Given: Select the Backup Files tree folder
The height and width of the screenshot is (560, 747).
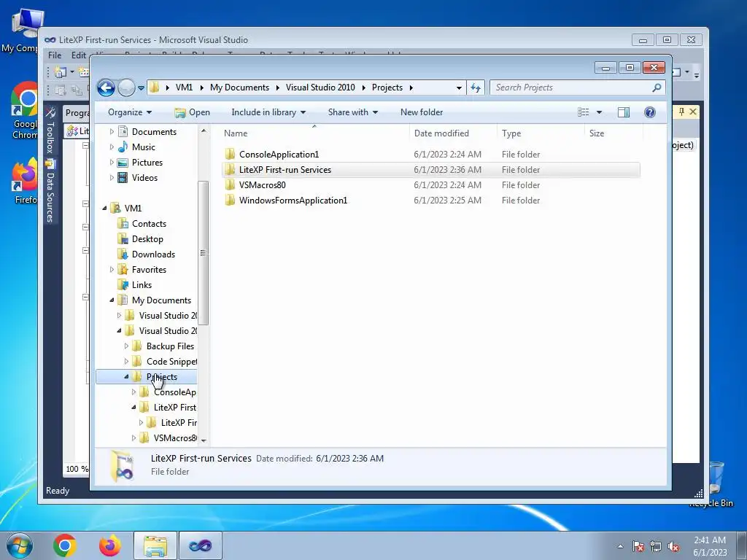Looking at the screenshot, I should tap(170, 346).
